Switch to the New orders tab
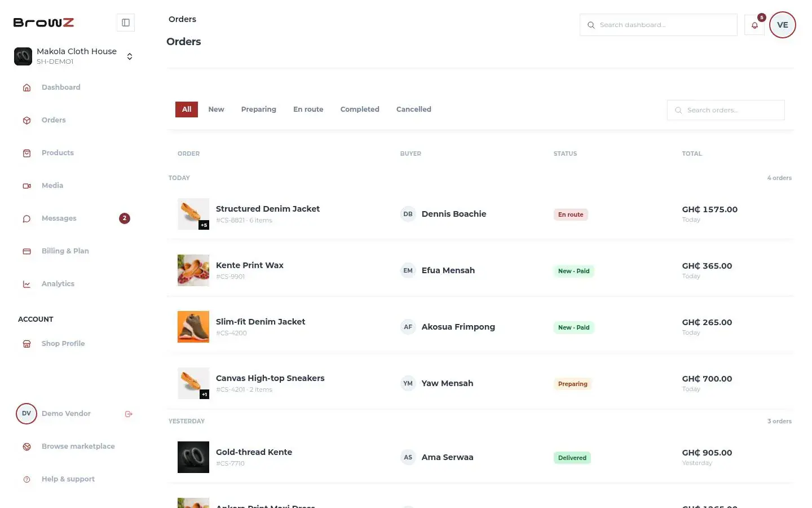The image size is (812, 508). pyautogui.click(x=216, y=110)
